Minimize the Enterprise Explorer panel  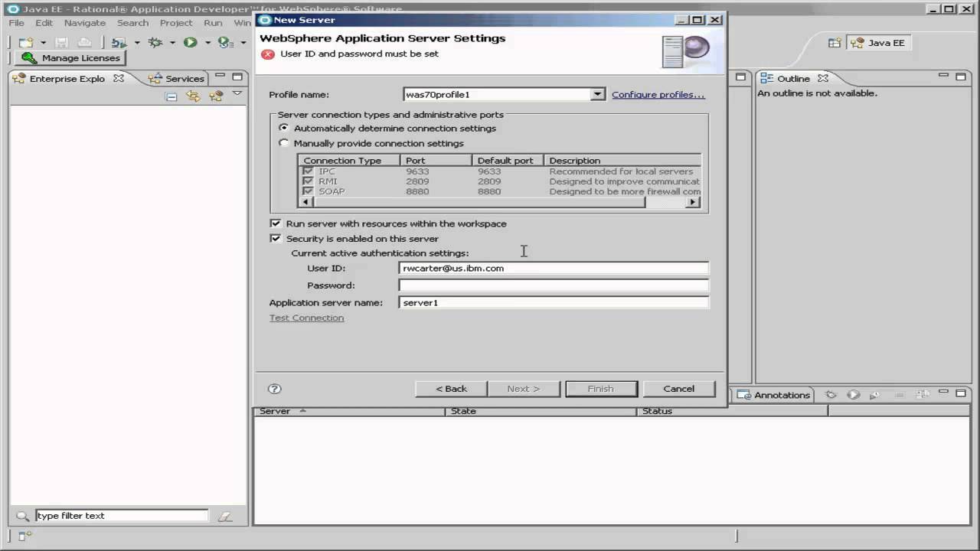coord(220,77)
